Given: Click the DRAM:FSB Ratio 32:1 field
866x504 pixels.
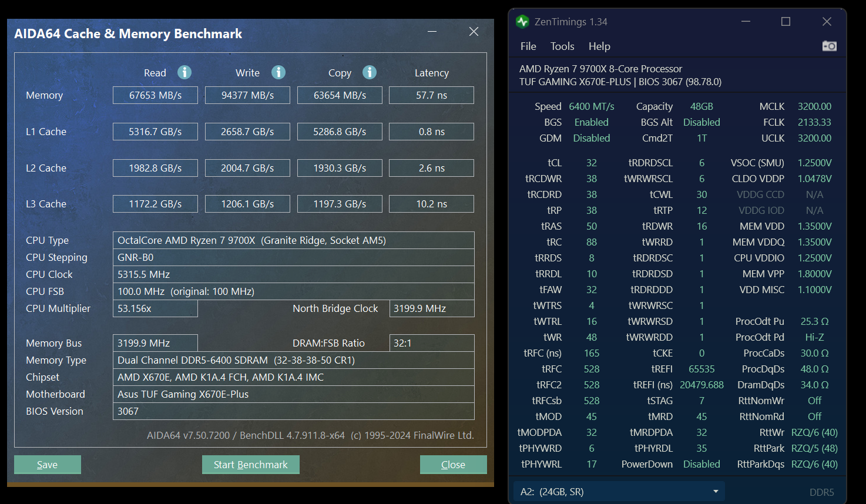Looking at the screenshot, I should 432,343.
